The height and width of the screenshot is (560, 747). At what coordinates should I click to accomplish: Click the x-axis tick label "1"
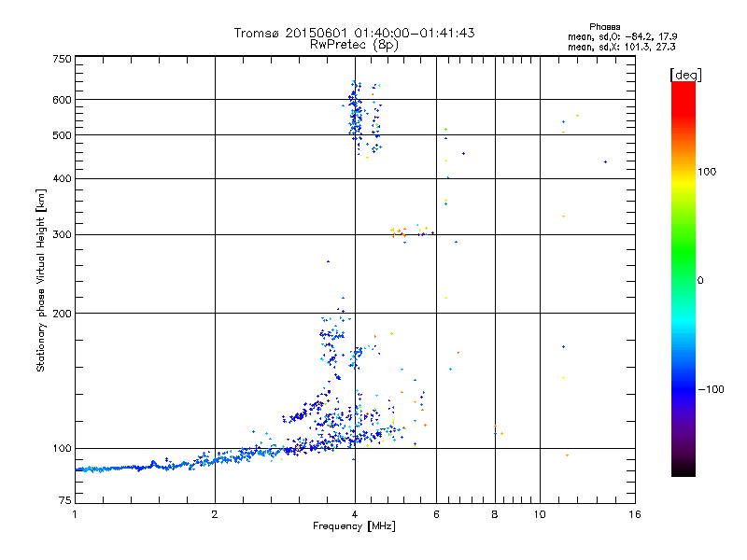click(75, 514)
